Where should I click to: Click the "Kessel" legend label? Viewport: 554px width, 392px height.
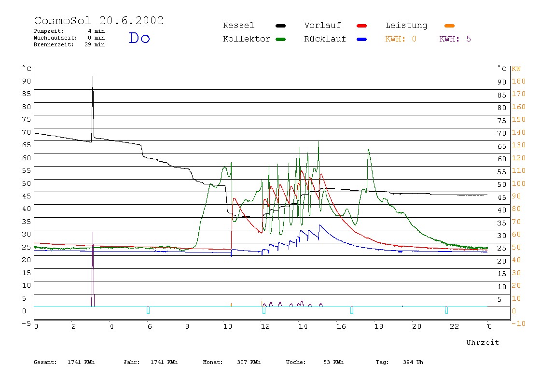pyautogui.click(x=238, y=26)
